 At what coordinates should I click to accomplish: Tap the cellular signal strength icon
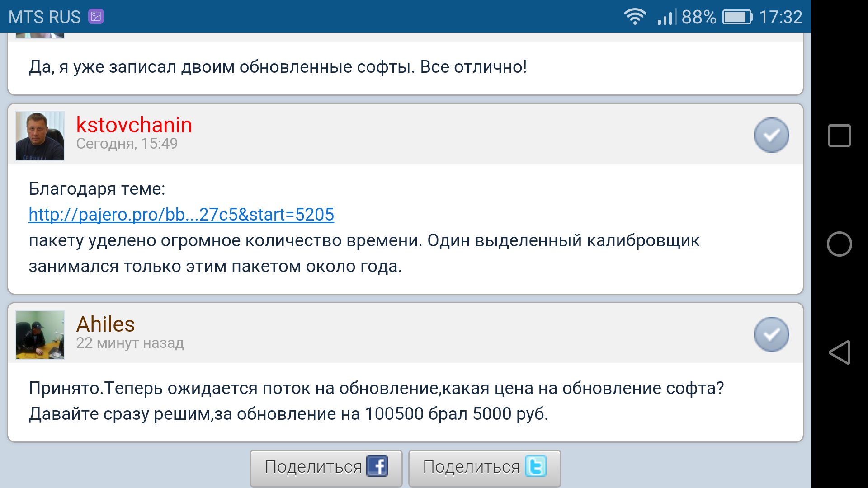pyautogui.click(x=667, y=17)
